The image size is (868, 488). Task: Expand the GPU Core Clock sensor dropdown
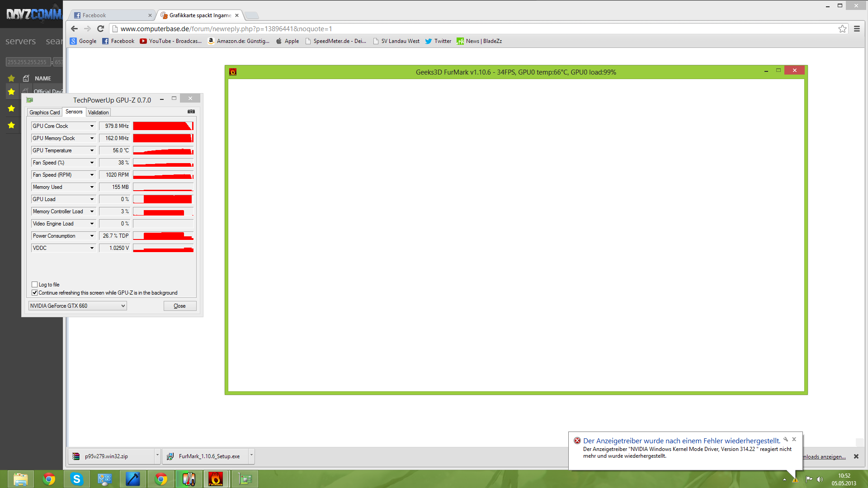(x=92, y=126)
